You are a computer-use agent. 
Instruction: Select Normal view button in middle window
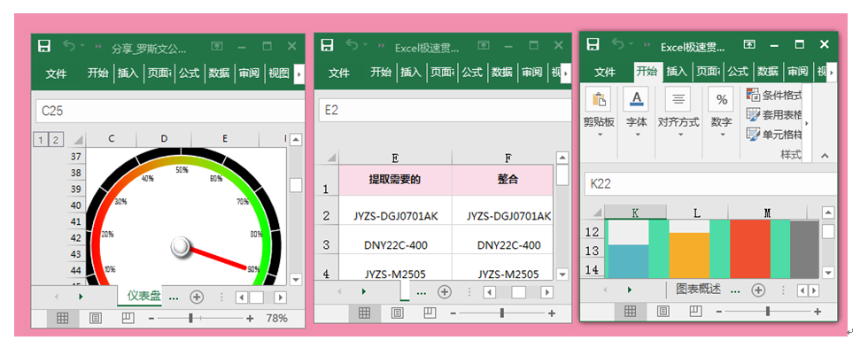pyautogui.click(x=364, y=313)
